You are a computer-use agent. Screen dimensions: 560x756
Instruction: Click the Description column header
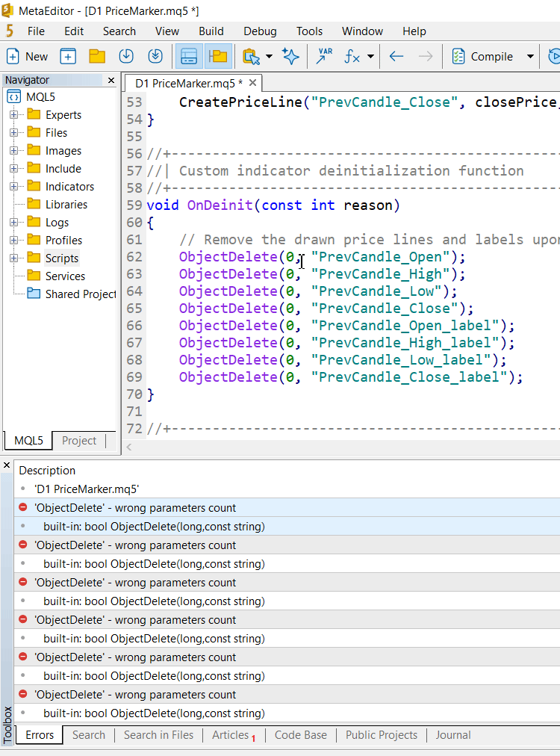coord(47,471)
